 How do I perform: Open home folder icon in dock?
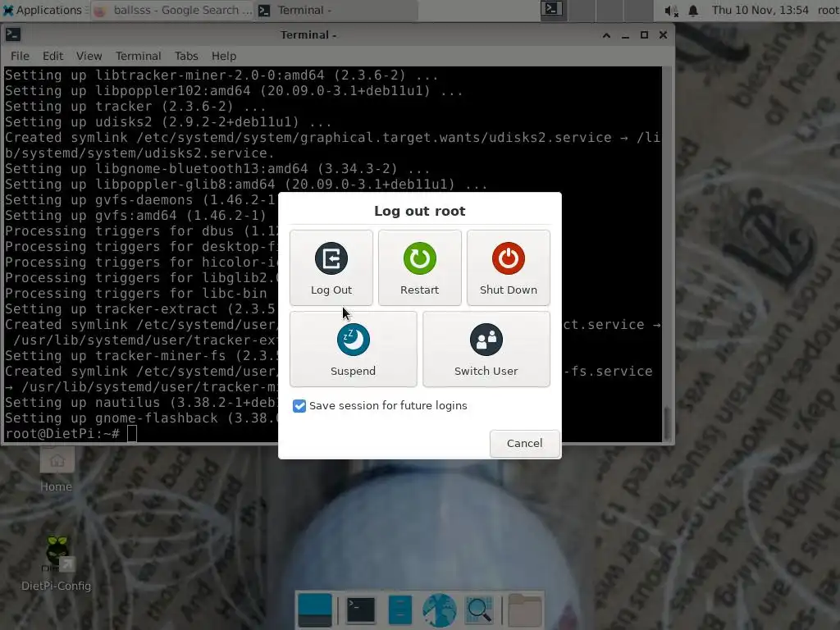[x=524, y=610]
